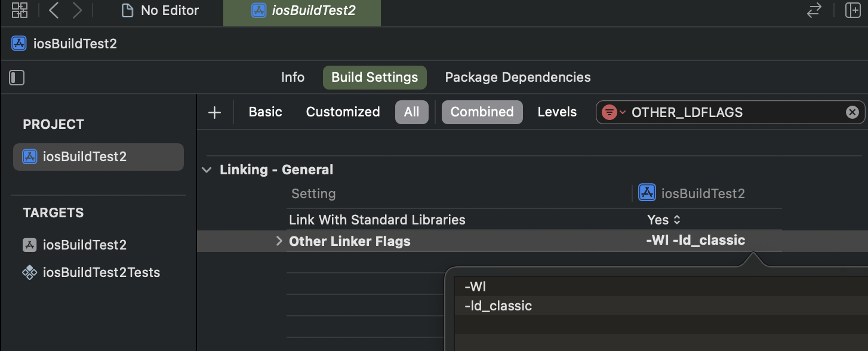Select the -Wl entry in popover
This screenshot has width=868, height=351.
click(x=661, y=287)
